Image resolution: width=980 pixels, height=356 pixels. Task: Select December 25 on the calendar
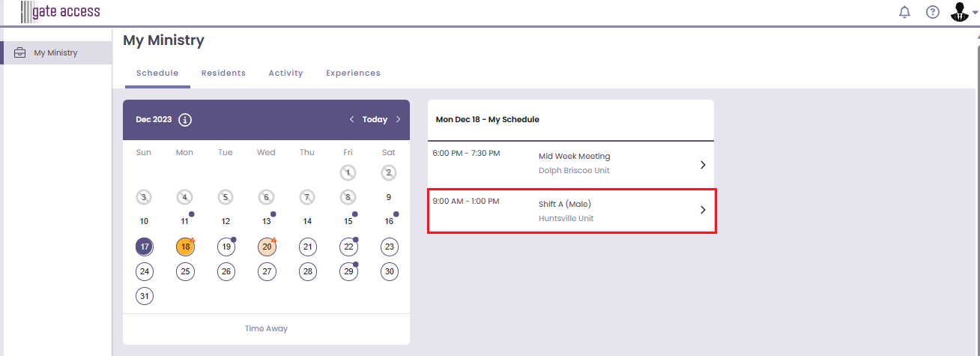point(185,271)
